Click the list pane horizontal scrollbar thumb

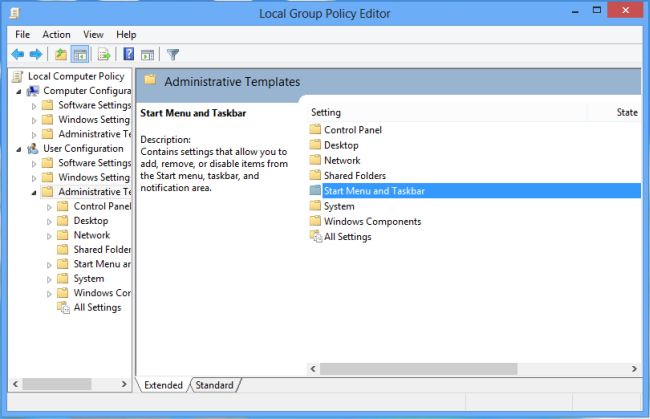(x=419, y=369)
